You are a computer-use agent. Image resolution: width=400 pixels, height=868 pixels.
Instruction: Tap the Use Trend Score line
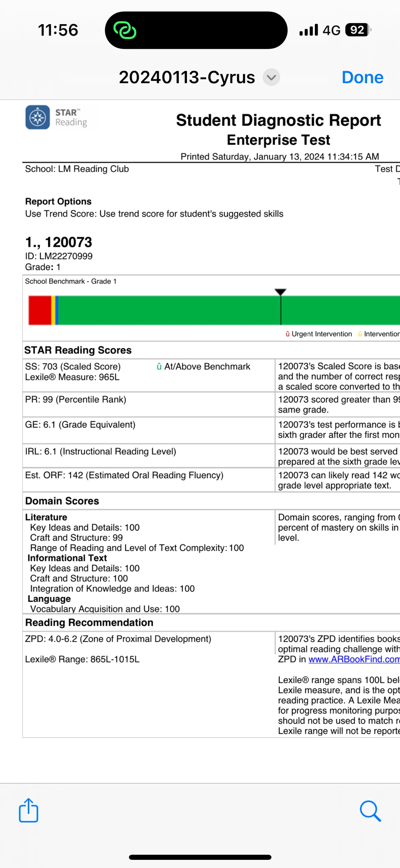(154, 214)
